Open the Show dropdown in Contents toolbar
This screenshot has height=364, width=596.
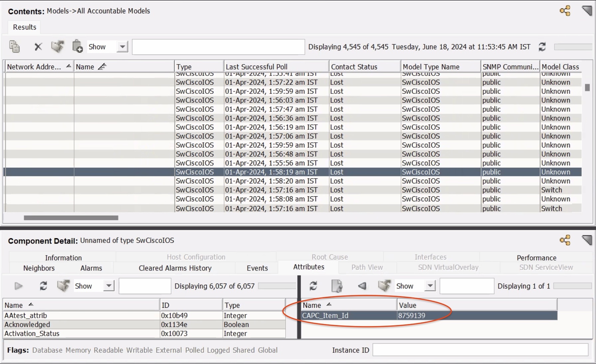coord(122,47)
